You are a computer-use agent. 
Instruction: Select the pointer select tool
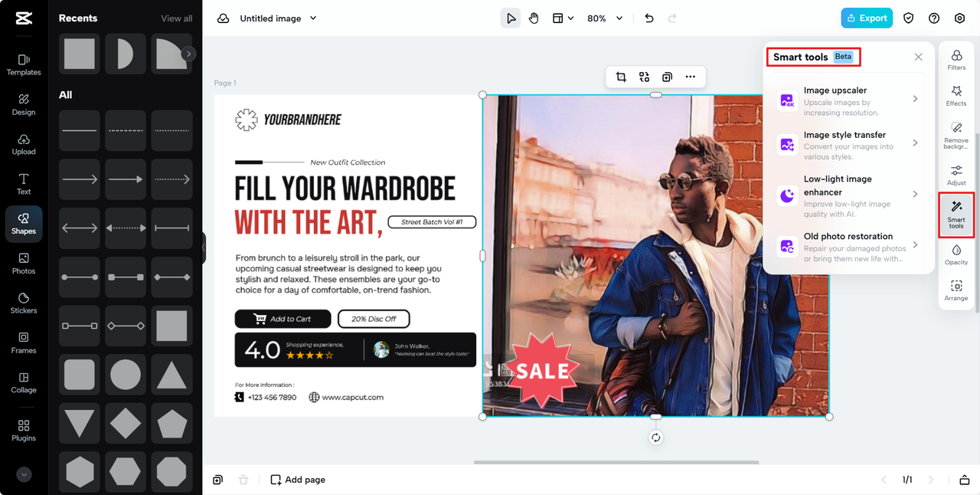[511, 18]
